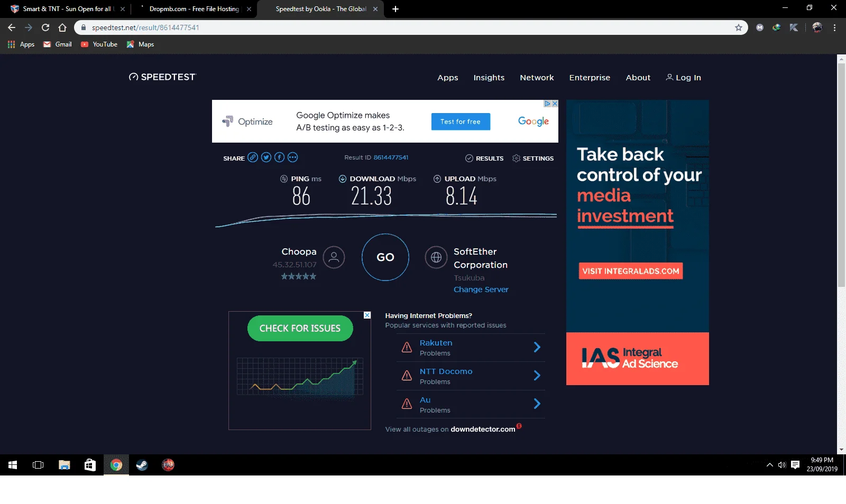Viewport: 846px width, 504px height.
Task: Open more share options icon
Action: click(x=292, y=157)
